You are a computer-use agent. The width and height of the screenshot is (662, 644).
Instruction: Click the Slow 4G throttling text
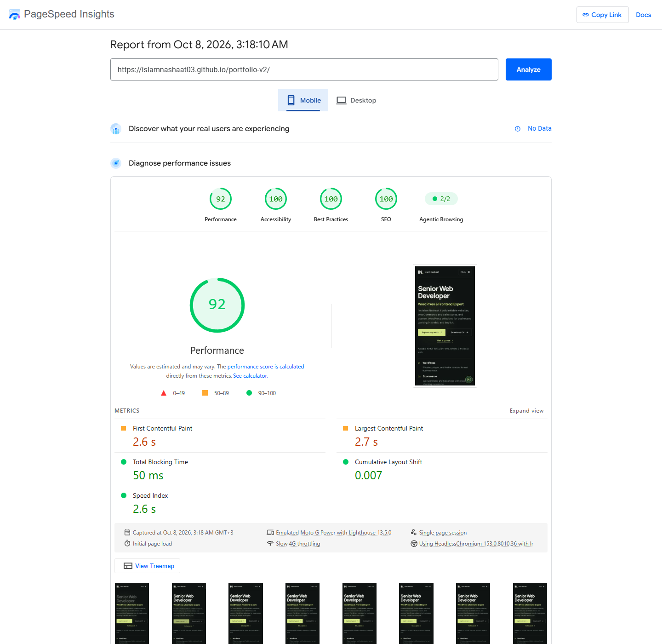point(298,544)
